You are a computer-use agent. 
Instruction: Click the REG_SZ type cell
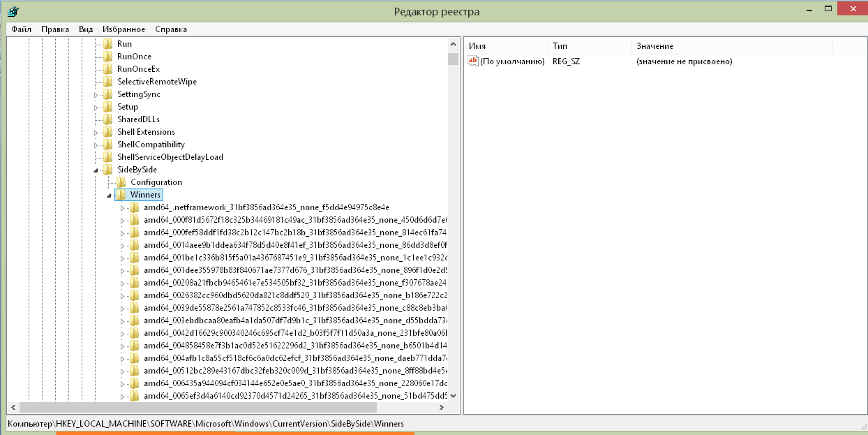point(566,61)
